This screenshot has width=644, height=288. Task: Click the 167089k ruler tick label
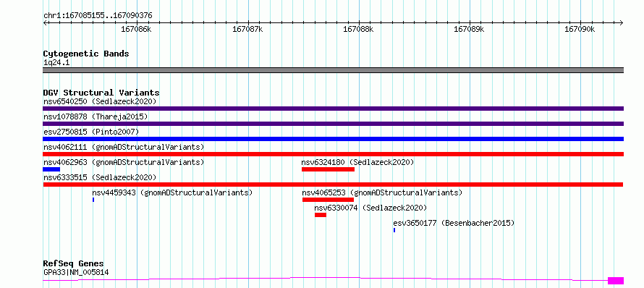(x=469, y=30)
